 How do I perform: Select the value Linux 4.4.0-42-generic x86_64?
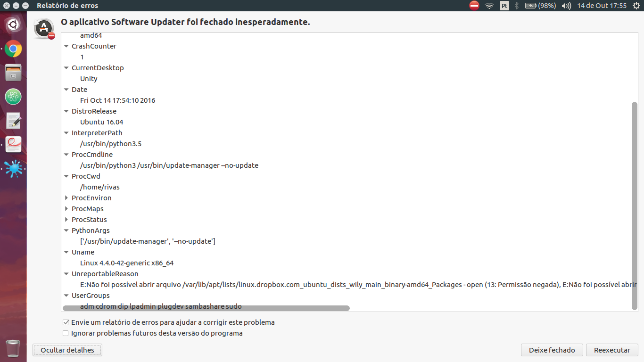127,263
